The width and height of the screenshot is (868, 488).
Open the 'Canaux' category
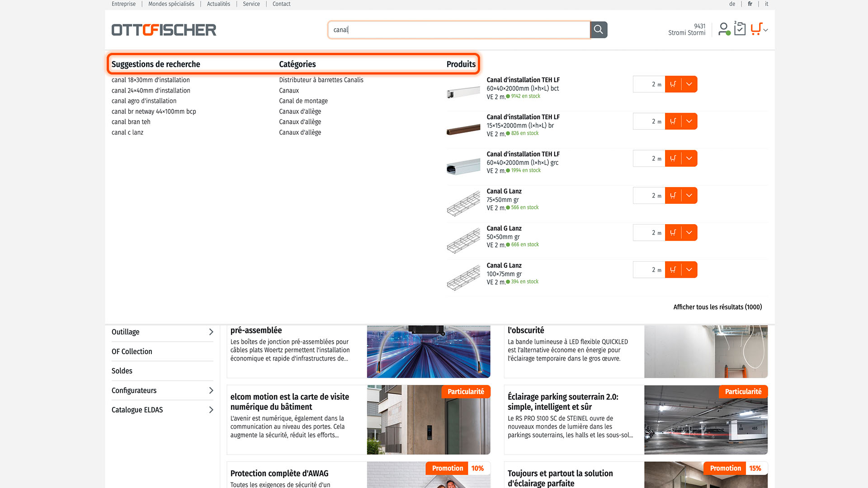289,90
